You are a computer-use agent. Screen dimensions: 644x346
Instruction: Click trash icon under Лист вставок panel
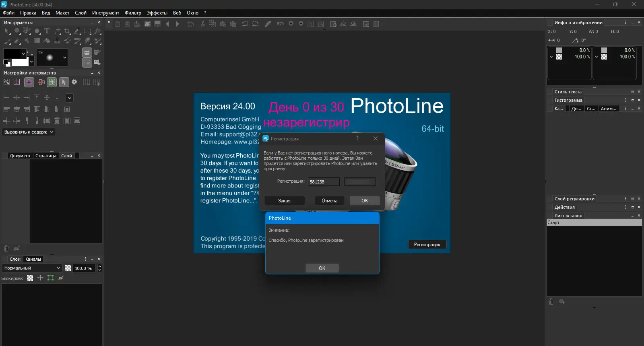[551, 302]
